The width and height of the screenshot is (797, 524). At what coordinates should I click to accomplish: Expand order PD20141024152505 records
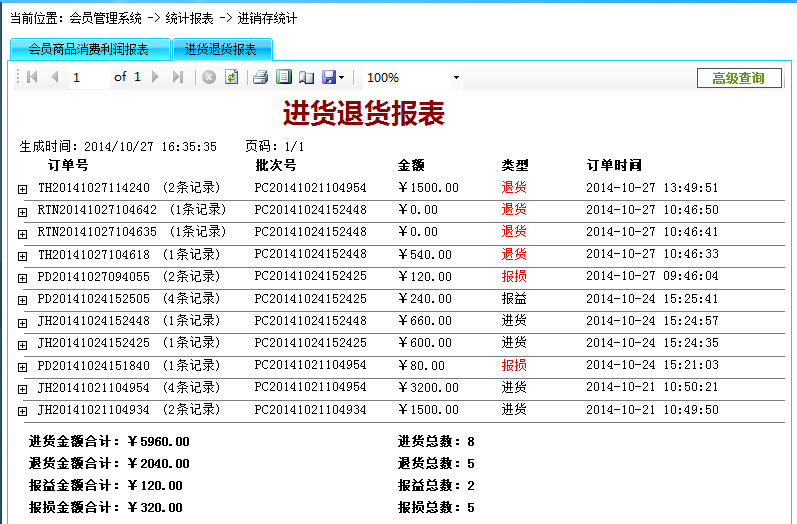[x=22, y=299]
